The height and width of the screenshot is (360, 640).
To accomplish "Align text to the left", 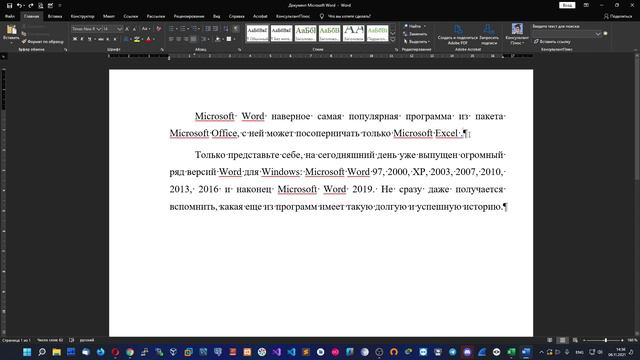I will (171, 39).
